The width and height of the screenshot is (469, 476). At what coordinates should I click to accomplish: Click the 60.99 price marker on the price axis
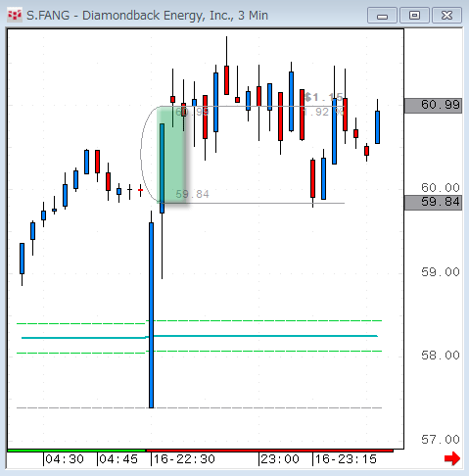pos(433,105)
